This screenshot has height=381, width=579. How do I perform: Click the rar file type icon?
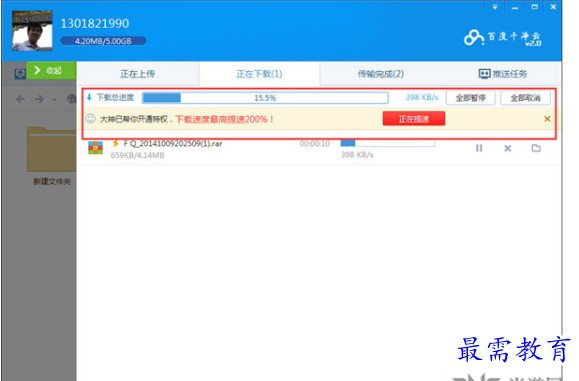click(95, 148)
